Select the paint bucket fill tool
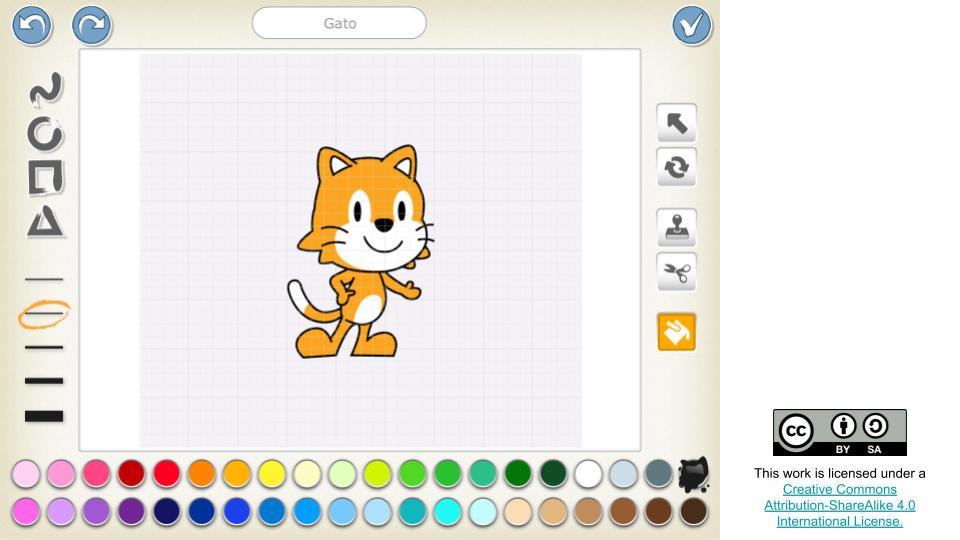The image size is (960, 540). (x=677, y=332)
